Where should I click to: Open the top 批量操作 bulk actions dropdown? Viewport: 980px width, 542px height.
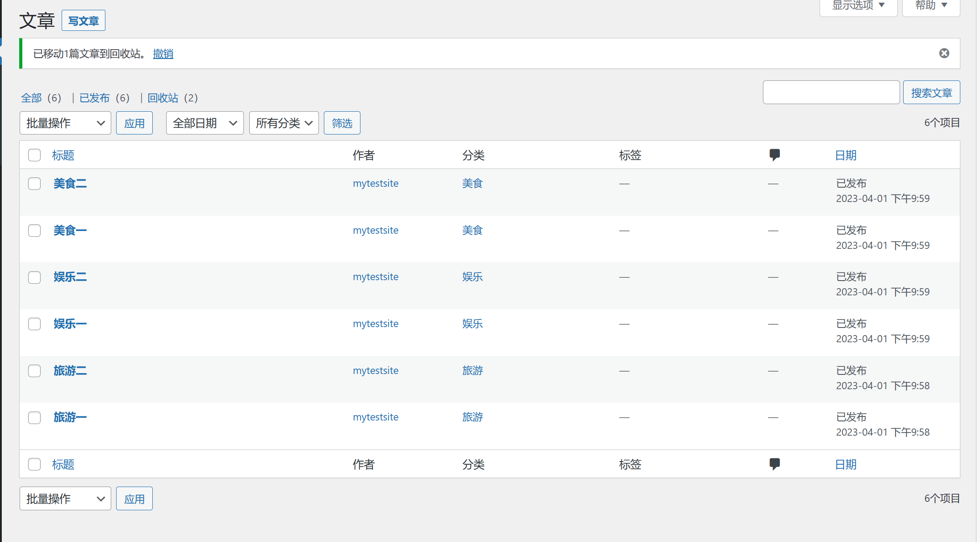[x=65, y=123]
